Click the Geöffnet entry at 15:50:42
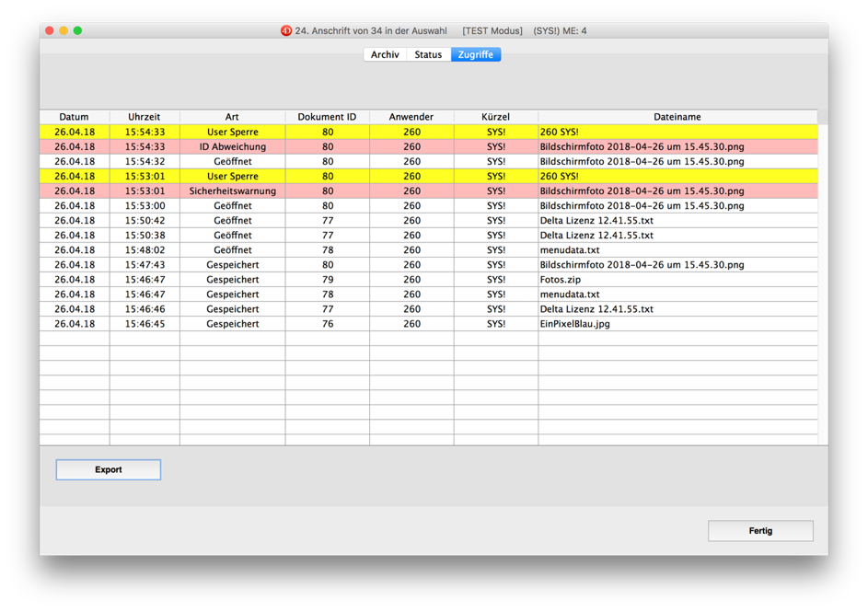The width and height of the screenshot is (868, 612). tap(232, 221)
